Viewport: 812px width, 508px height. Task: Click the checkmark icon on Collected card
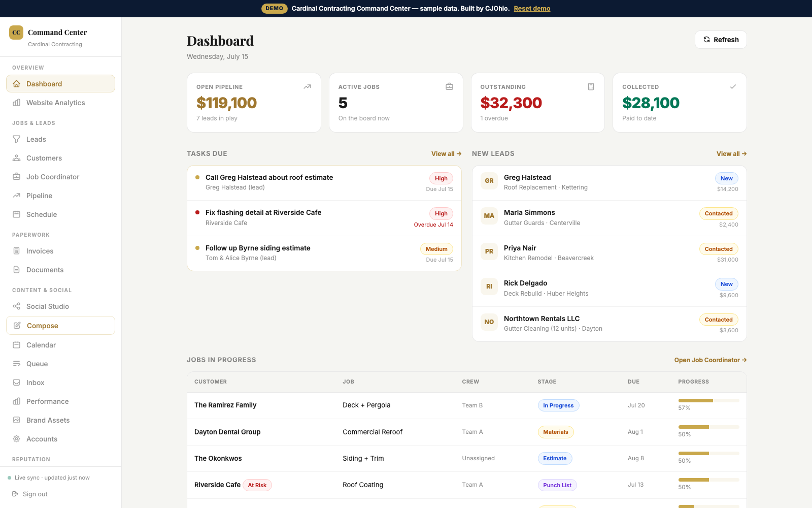pos(733,87)
